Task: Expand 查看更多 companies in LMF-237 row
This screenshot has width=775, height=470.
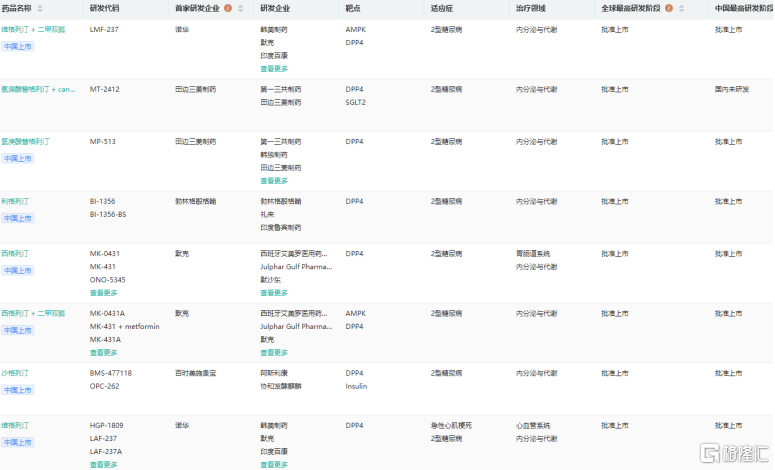Action: [274, 69]
